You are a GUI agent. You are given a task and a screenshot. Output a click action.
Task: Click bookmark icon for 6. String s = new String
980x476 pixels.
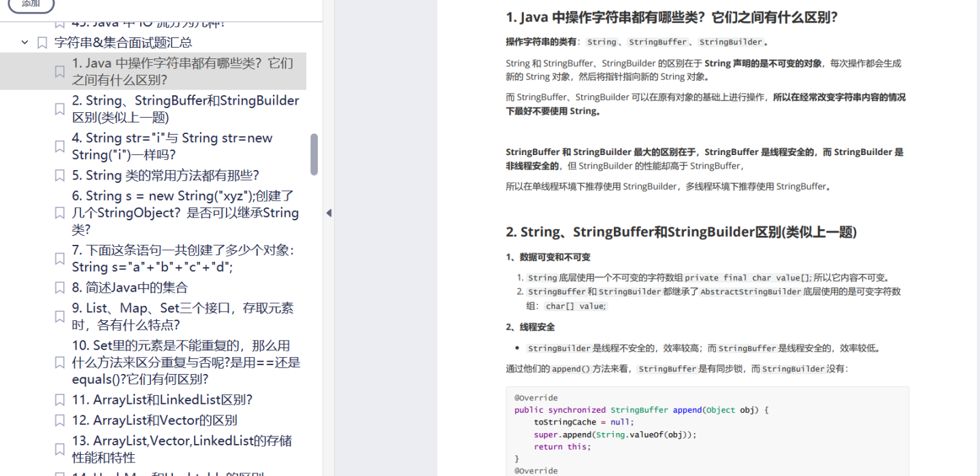pos(59,213)
